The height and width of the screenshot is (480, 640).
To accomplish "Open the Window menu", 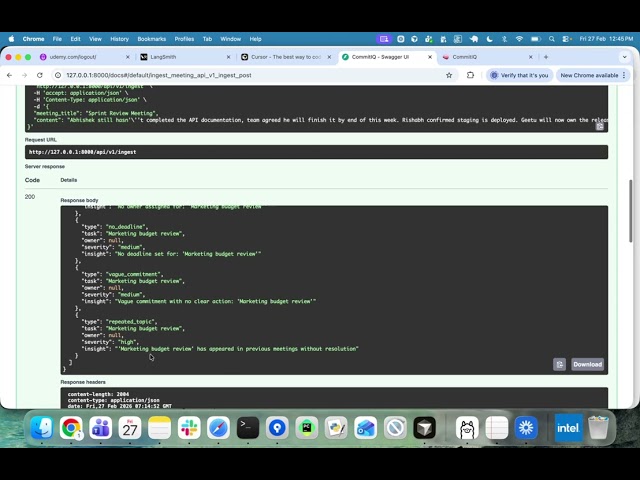I will (231, 39).
